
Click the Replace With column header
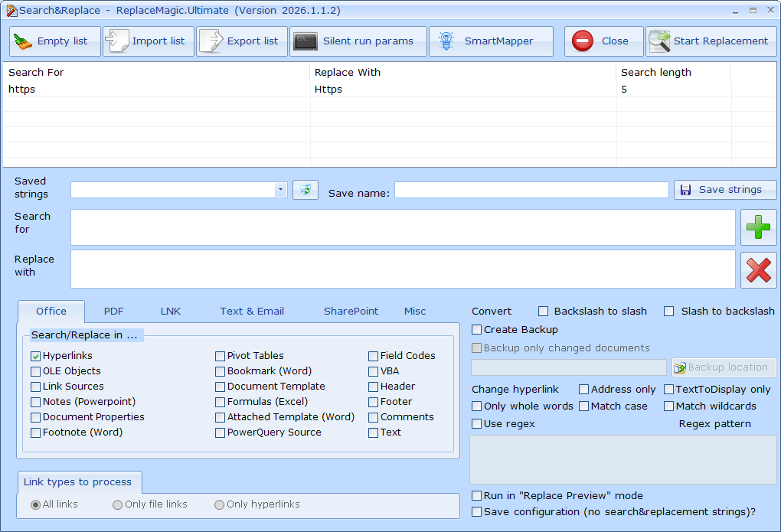(463, 72)
